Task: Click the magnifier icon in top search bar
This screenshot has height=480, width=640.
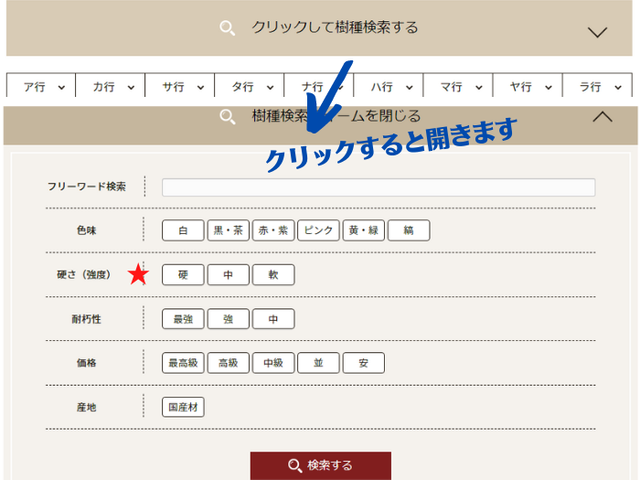Action: click(x=228, y=28)
